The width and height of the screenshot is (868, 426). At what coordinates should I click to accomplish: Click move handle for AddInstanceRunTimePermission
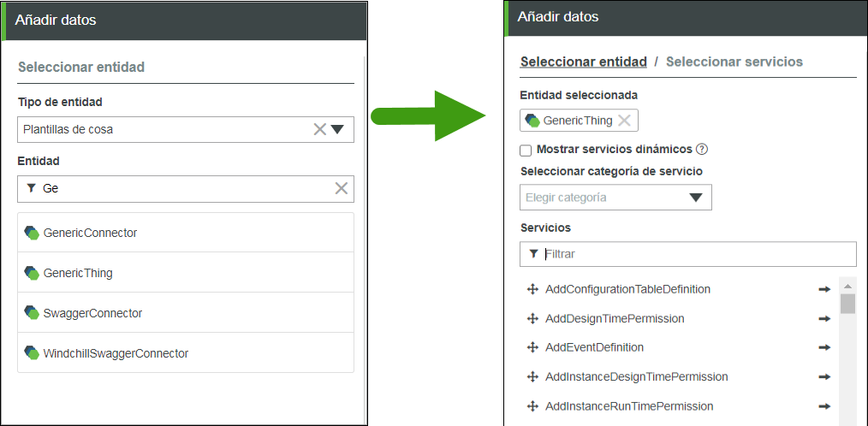[532, 406]
